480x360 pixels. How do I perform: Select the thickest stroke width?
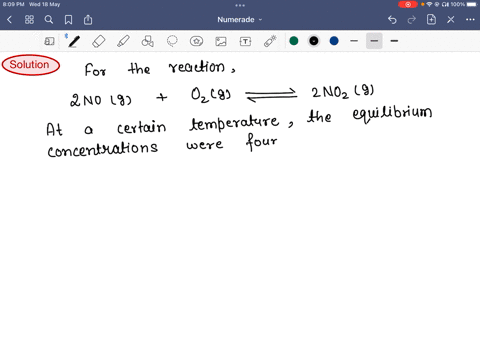tap(394, 41)
